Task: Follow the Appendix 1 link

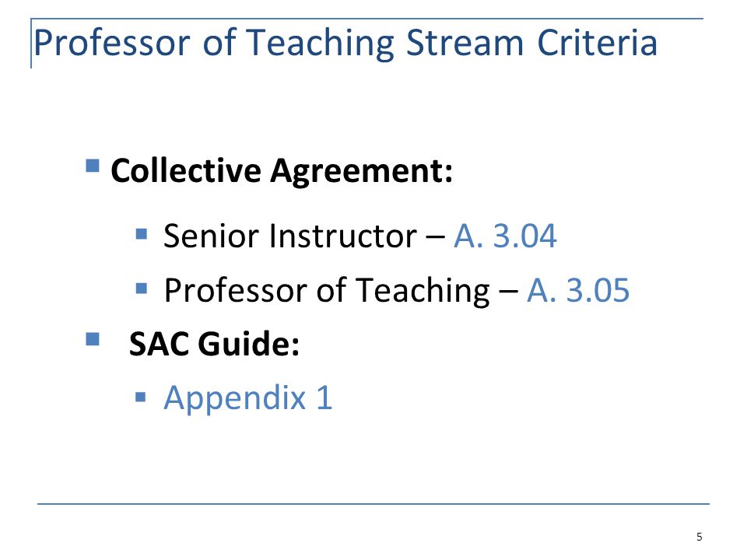Action: pyautogui.click(x=247, y=397)
